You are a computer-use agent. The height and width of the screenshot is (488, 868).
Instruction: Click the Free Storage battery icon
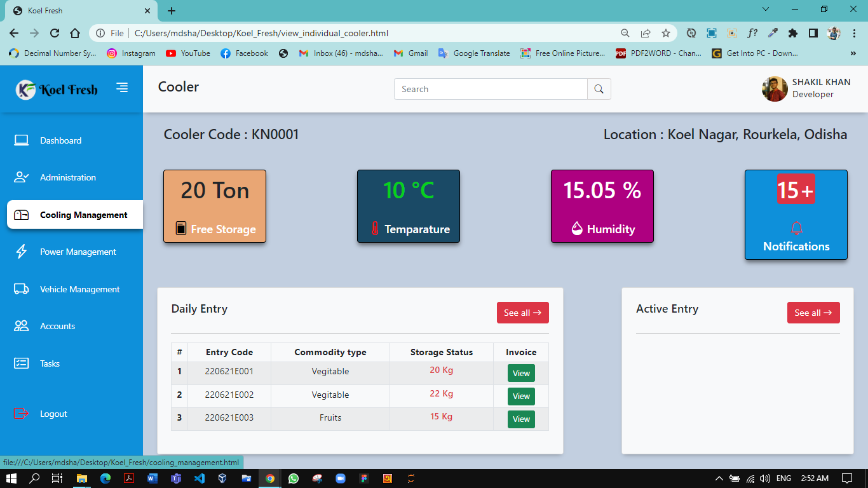coord(181,228)
